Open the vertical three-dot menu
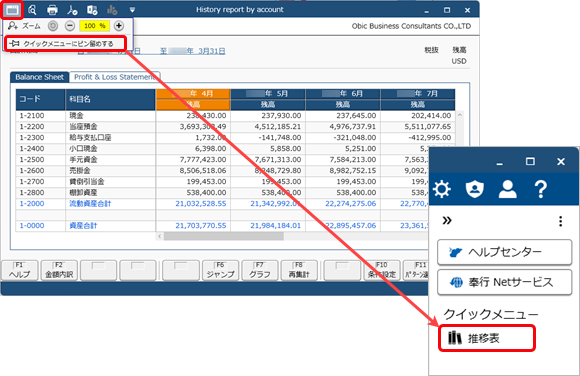Screen dimensions: 580x376 pyautogui.click(x=561, y=221)
